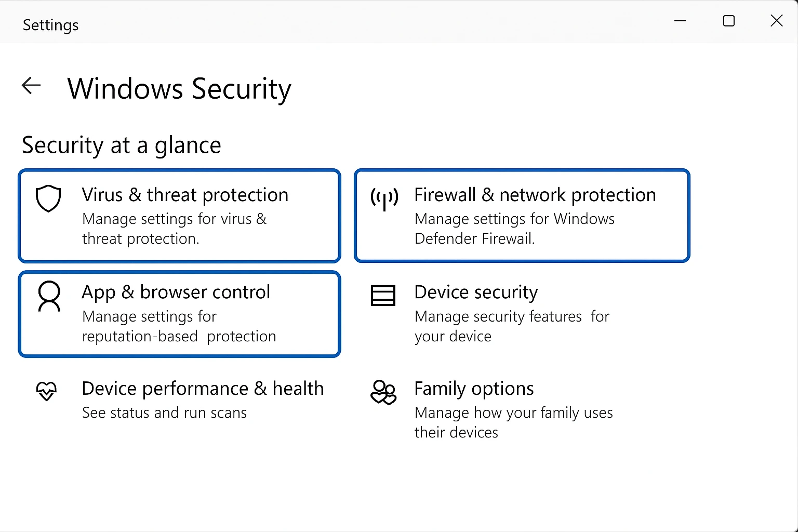Viewport: 798px width, 532px height.
Task: Click "Manage settings for reputation-based protection" text
Action: [x=179, y=326]
